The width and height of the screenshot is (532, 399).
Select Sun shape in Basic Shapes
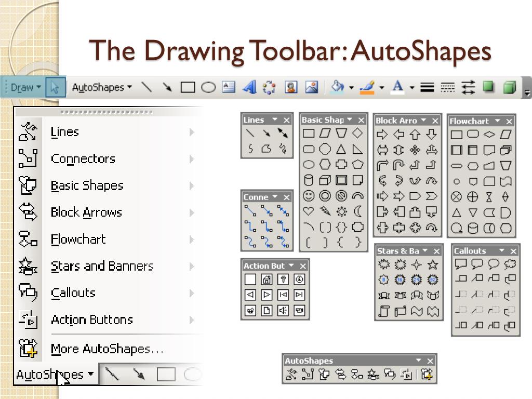(341, 211)
